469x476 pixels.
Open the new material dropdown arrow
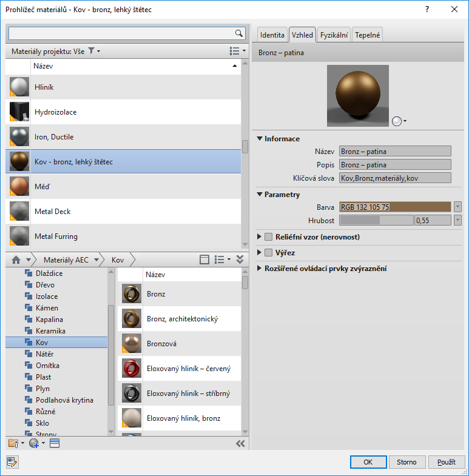[x=43, y=443]
